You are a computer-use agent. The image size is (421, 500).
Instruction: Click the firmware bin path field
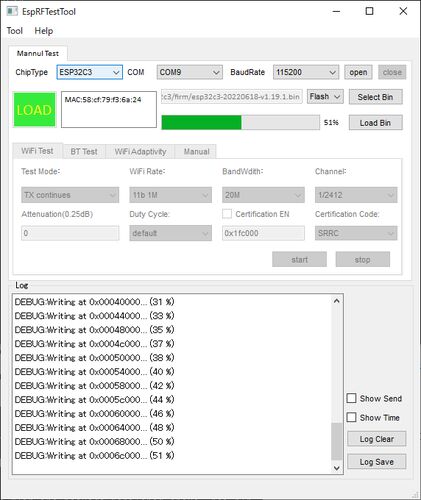[x=232, y=97]
